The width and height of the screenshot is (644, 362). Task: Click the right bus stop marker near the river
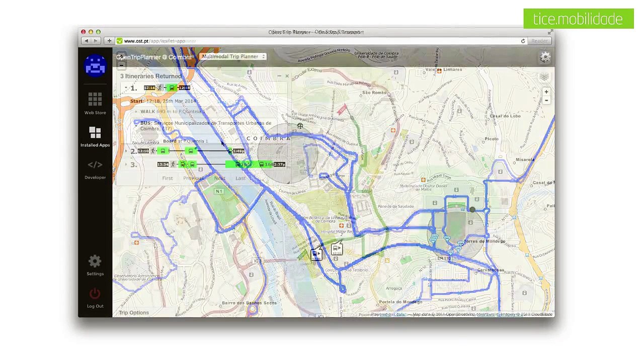337,248
